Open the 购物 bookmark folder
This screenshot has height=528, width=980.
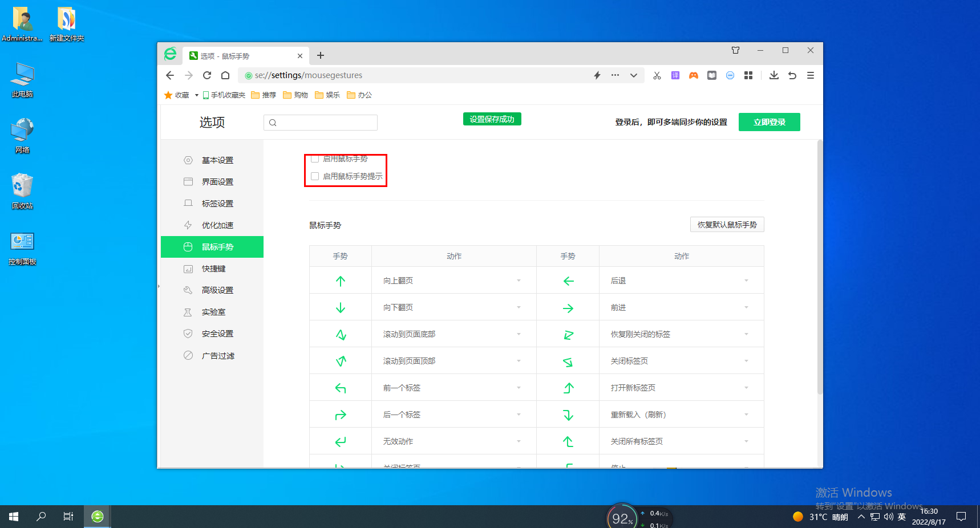295,95
